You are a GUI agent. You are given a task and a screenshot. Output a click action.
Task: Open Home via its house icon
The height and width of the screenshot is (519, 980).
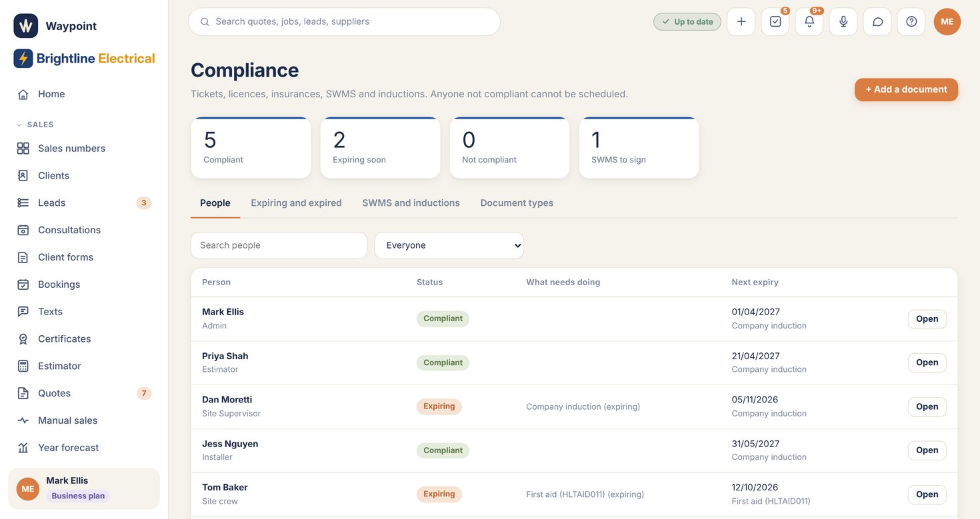tap(23, 94)
